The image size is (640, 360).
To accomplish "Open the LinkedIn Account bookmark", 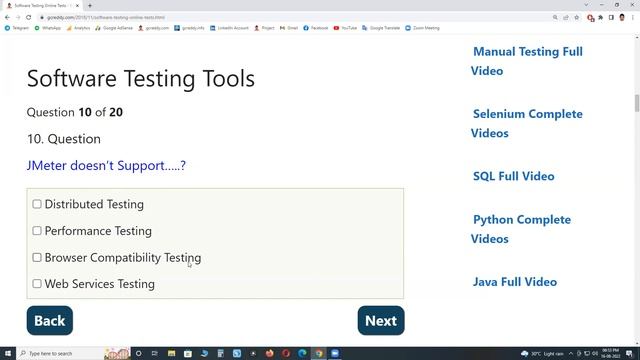I will (229, 28).
